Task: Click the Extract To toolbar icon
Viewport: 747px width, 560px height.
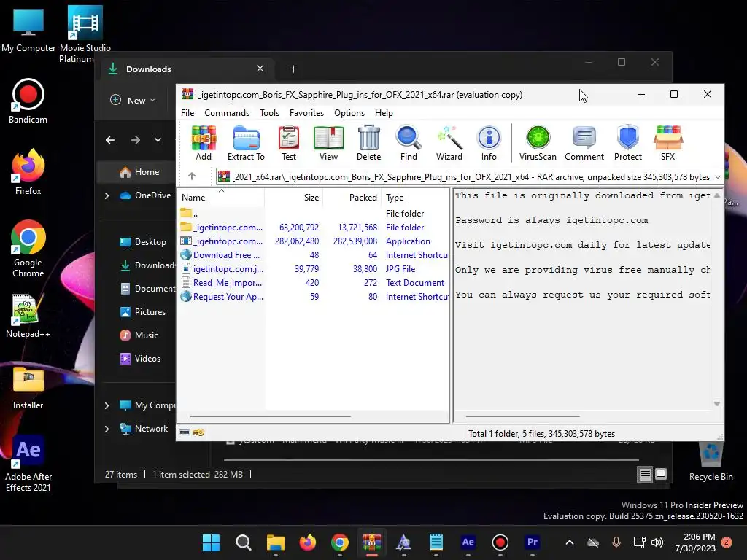Action: pyautogui.click(x=246, y=143)
